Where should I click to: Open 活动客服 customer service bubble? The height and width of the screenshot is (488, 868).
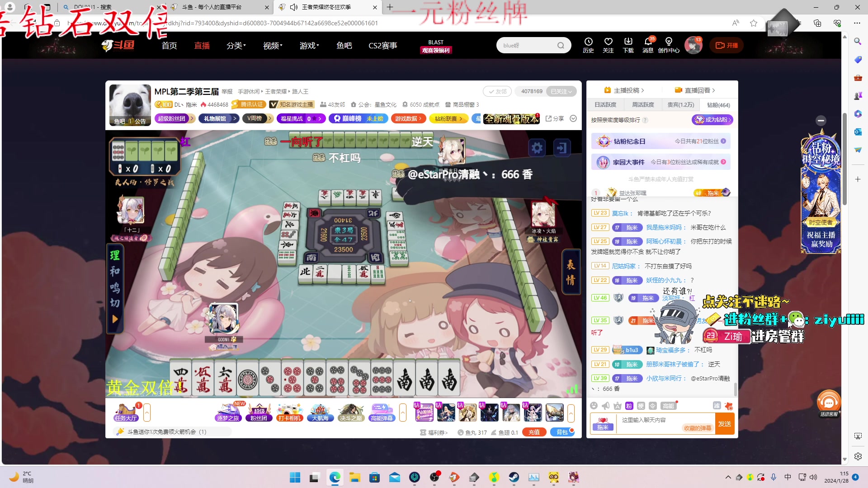829,404
